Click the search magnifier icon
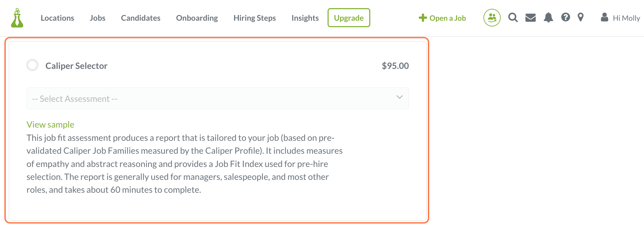Image resolution: width=644 pixels, height=226 pixels. click(513, 18)
